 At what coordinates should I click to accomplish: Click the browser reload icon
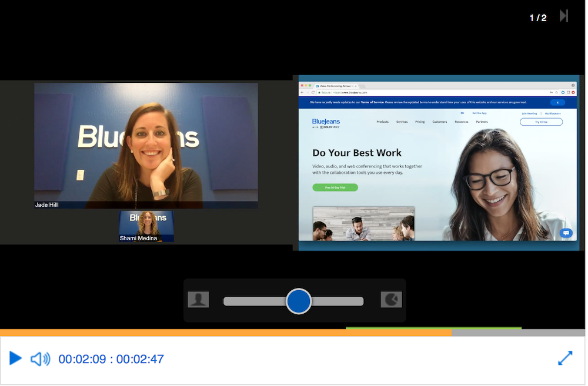point(312,92)
